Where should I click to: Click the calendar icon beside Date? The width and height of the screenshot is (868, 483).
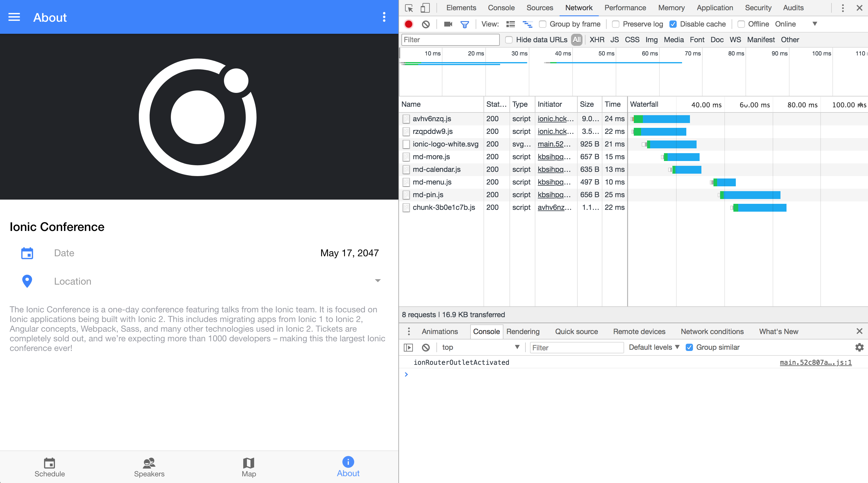27,253
